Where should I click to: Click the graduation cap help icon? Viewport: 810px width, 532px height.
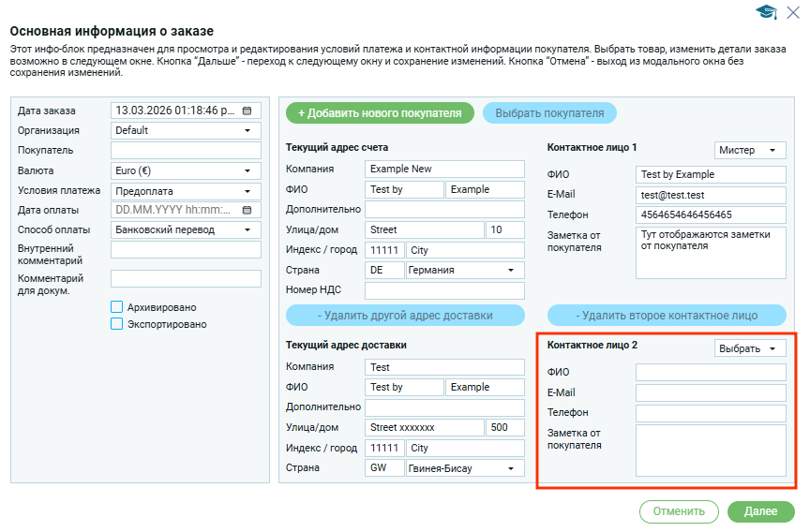tap(767, 11)
